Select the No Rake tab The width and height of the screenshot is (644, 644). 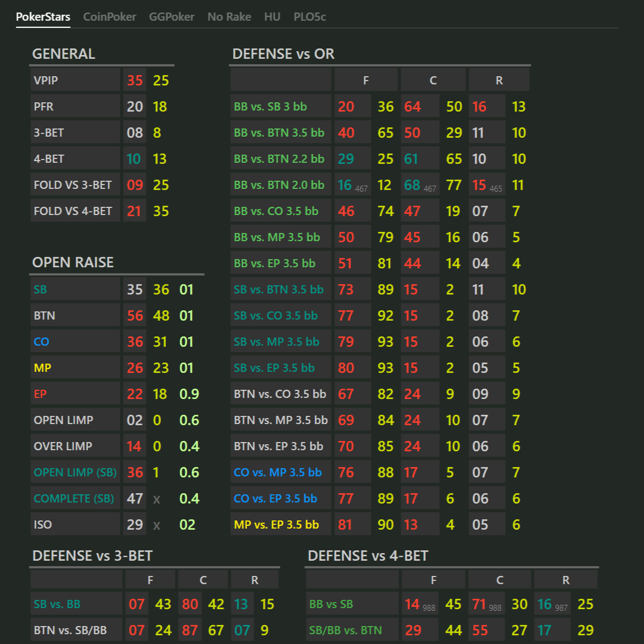click(229, 17)
